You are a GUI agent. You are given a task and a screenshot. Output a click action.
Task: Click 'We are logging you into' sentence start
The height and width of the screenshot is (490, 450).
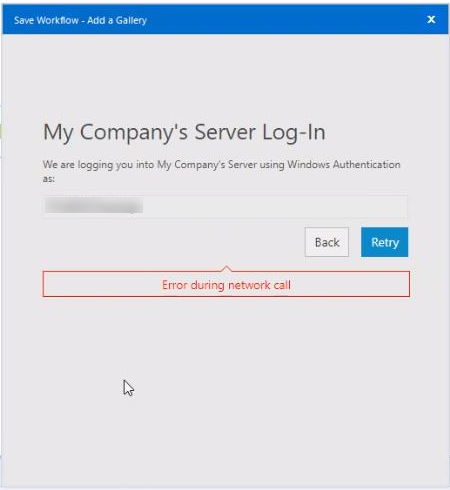click(98, 164)
